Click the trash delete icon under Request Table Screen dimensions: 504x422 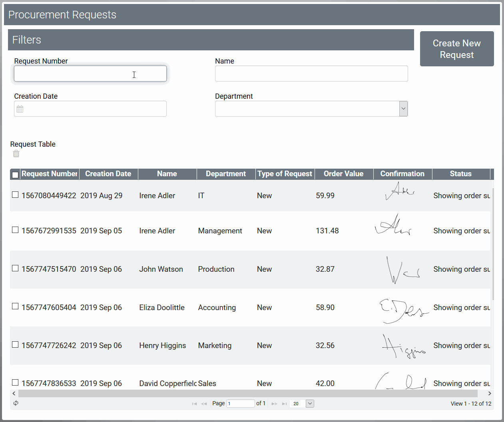tap(16, 154)
